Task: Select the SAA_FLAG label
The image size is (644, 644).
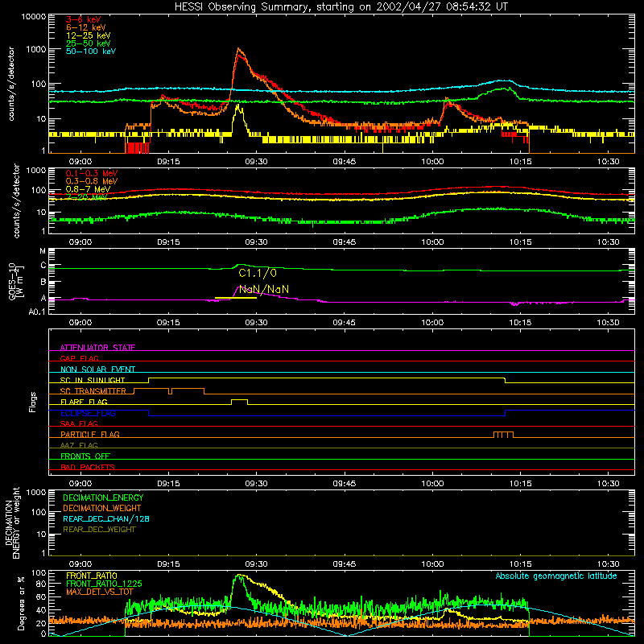Action: click(x=79, y=423)
